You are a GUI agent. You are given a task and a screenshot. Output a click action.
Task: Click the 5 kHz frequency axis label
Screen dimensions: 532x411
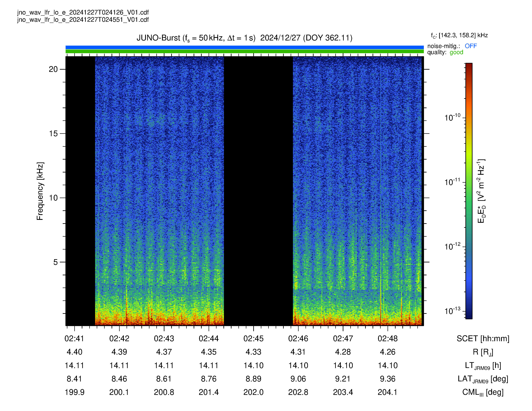tap(56, 262)
